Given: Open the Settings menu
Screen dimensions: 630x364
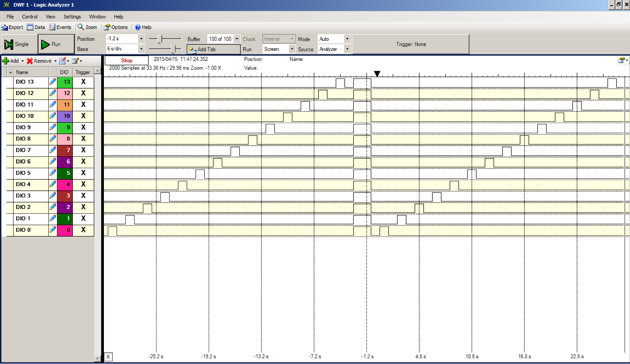Looking at the screenshot, I should pyautogui.click(x=72, y=17).
